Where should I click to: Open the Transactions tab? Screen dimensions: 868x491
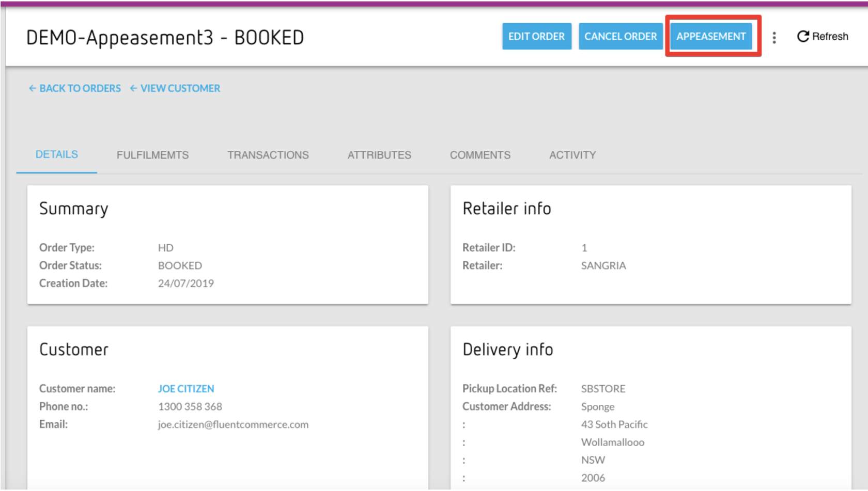(268, 155)
